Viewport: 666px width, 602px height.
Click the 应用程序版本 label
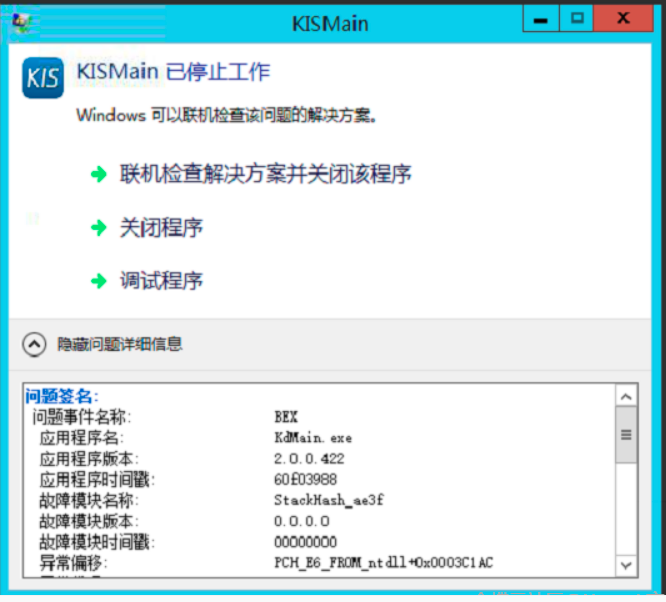pyautogui.click(x=89, y=459)
